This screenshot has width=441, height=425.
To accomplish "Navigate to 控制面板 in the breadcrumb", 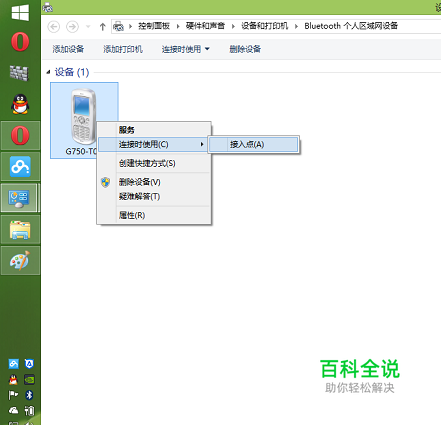I will [154, 26].
